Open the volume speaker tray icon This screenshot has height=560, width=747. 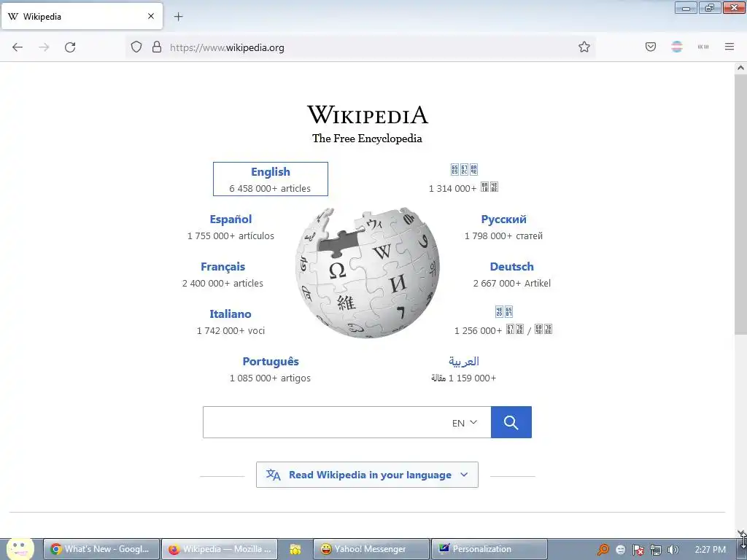point(673,550)
